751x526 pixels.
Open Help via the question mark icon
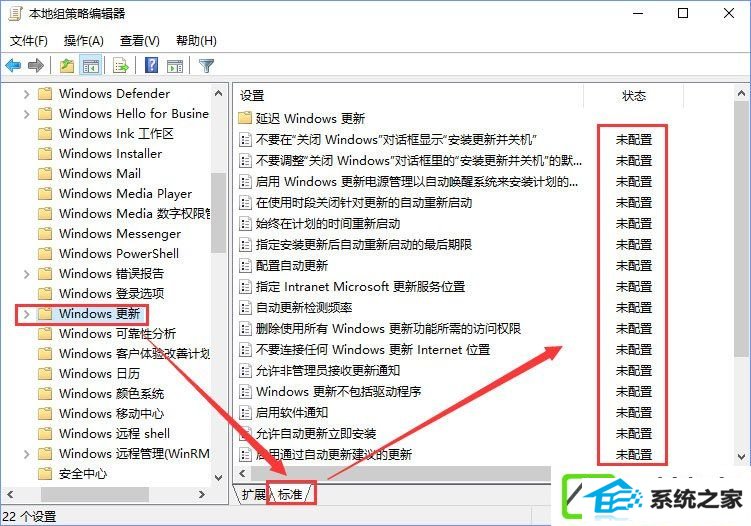tap(151, 65)
